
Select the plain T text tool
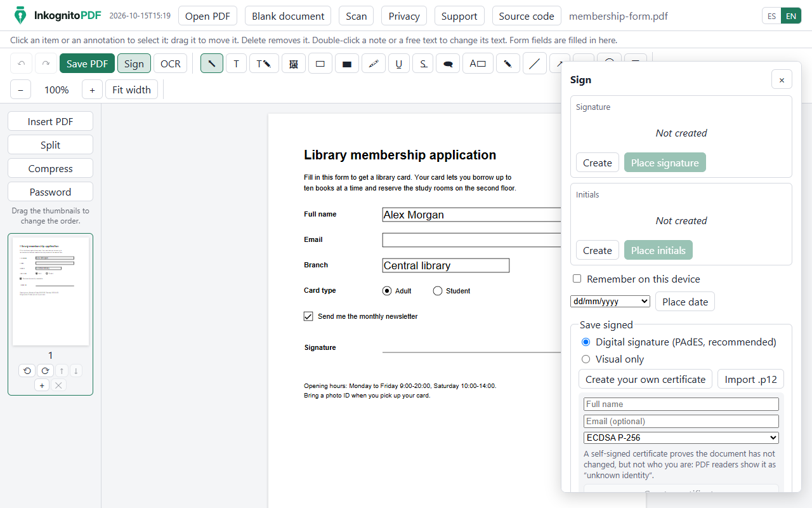click(x=237, y=63)
